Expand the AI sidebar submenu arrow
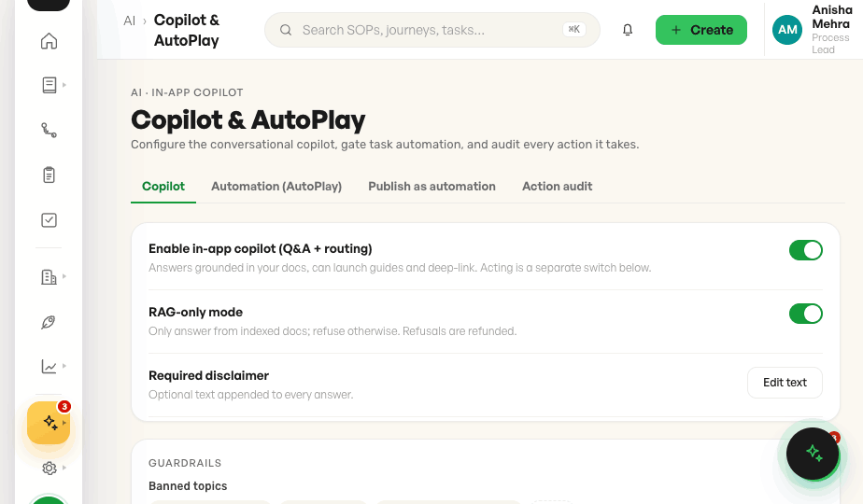 click(x=64, y=423)
